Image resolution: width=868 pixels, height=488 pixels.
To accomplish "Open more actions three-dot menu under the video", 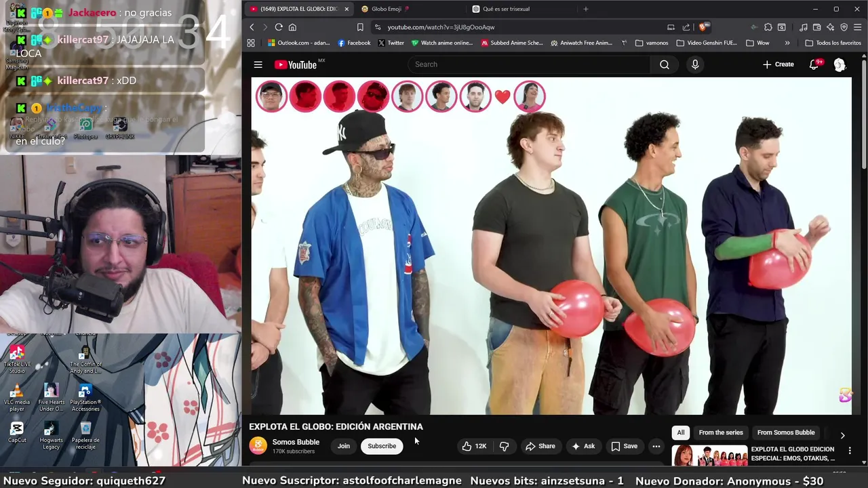I will coord(656,446).
